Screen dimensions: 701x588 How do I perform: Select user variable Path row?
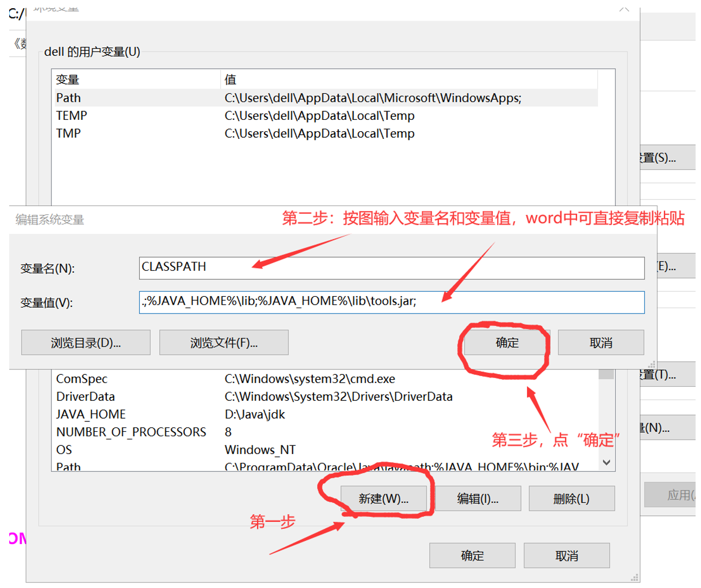click(325, 98)
